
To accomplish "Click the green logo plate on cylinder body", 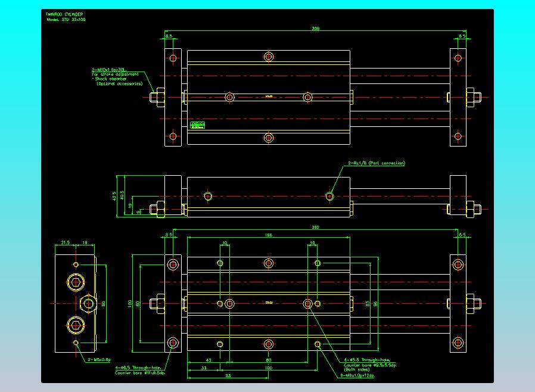I will pos(197,125).
